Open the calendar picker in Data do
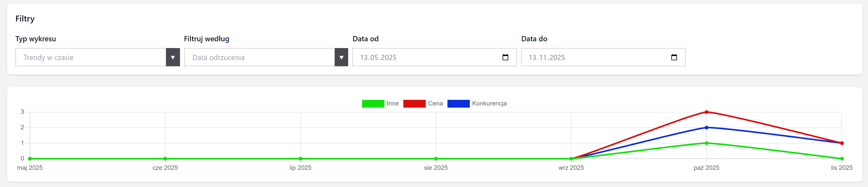Image resolution: width=868 pixels, height=187 pixels. tap(674, 57)
